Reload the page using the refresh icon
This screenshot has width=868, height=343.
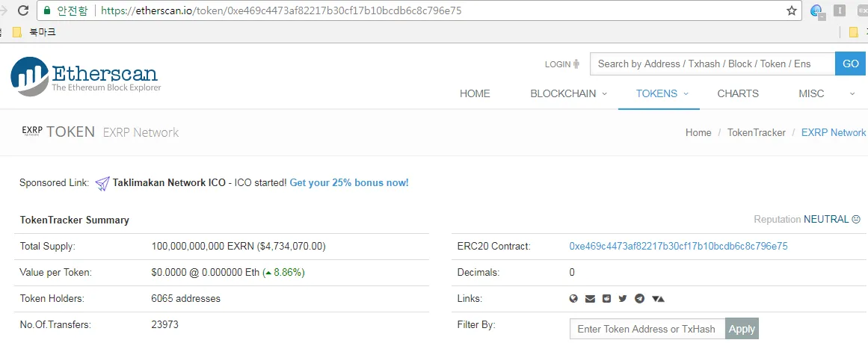tap(23, 10)
